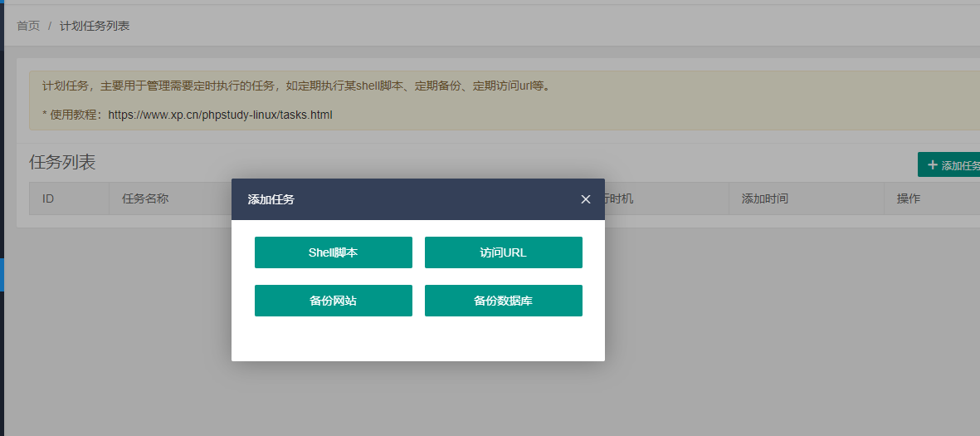
Task: Open the xp.cn tasks.html tutorial URL
Action: (220, 115)
